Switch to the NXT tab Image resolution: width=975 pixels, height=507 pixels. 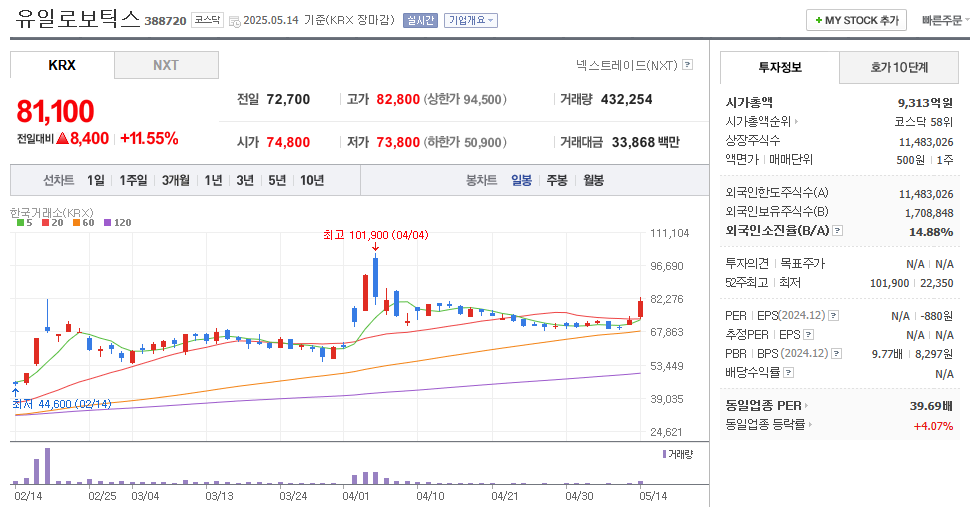pos(166,65)
